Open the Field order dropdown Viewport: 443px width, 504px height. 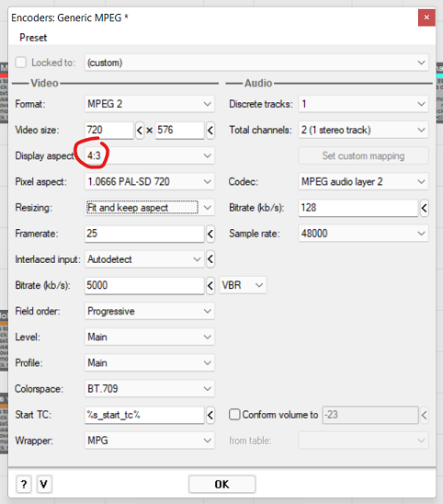(150, 311)
